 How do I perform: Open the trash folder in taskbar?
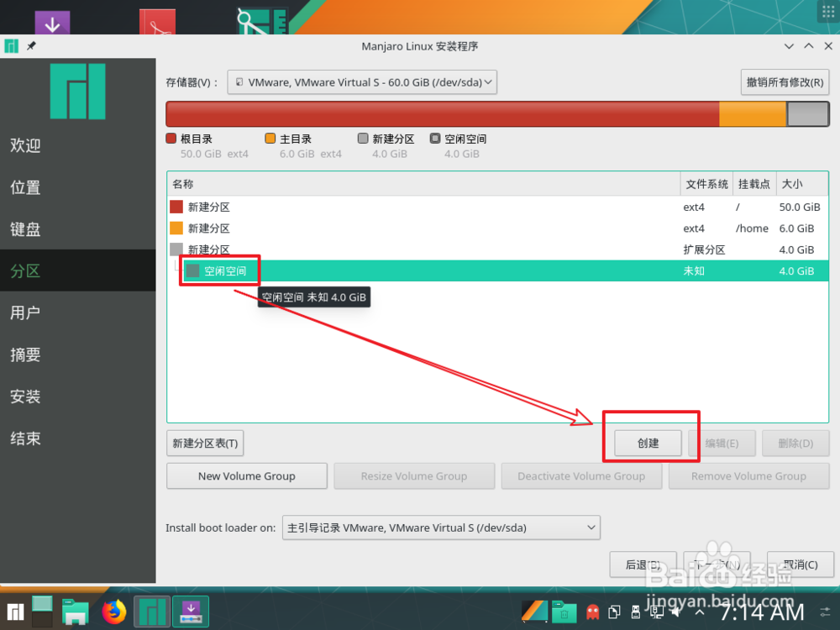click(x=564, y=612)
